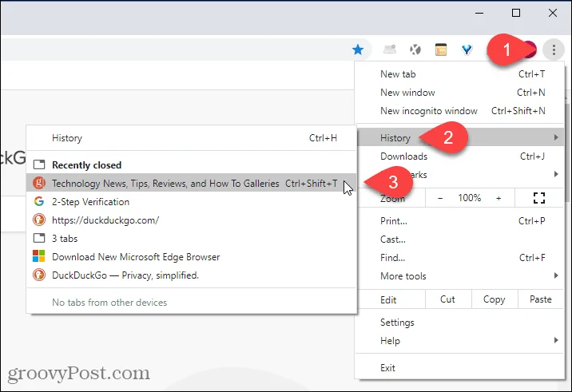
Task: Choose Cast... from the menu
Action: coord(460,240)
